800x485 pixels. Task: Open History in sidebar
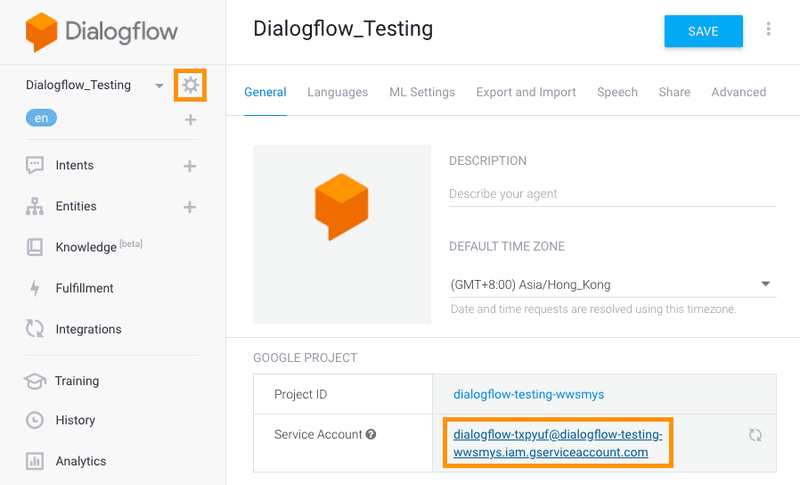click(x=76, y=420)
